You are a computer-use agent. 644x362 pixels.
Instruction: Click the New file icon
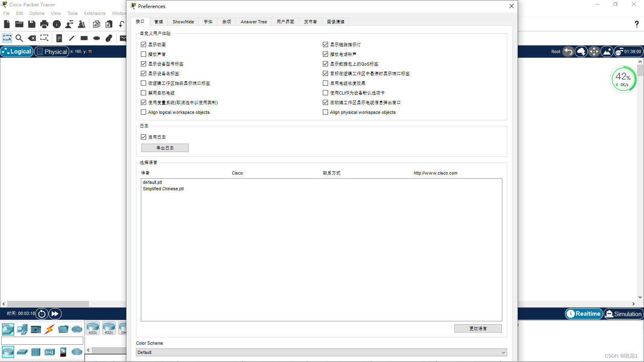(7, 24)
